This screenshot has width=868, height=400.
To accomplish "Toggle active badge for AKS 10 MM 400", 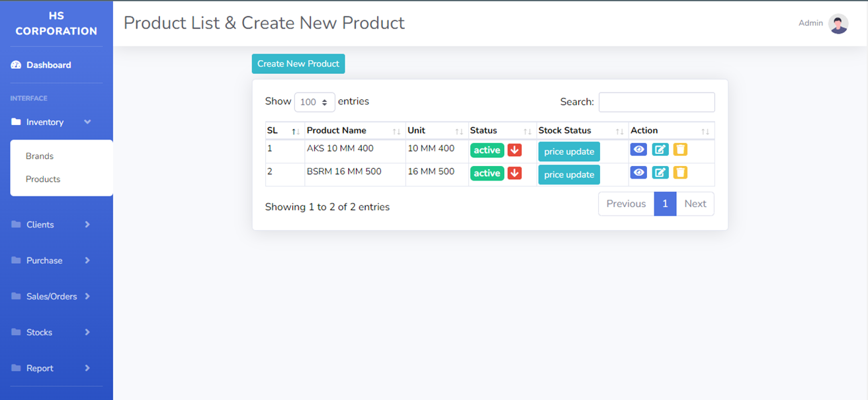I will click(x=487, y=150).
